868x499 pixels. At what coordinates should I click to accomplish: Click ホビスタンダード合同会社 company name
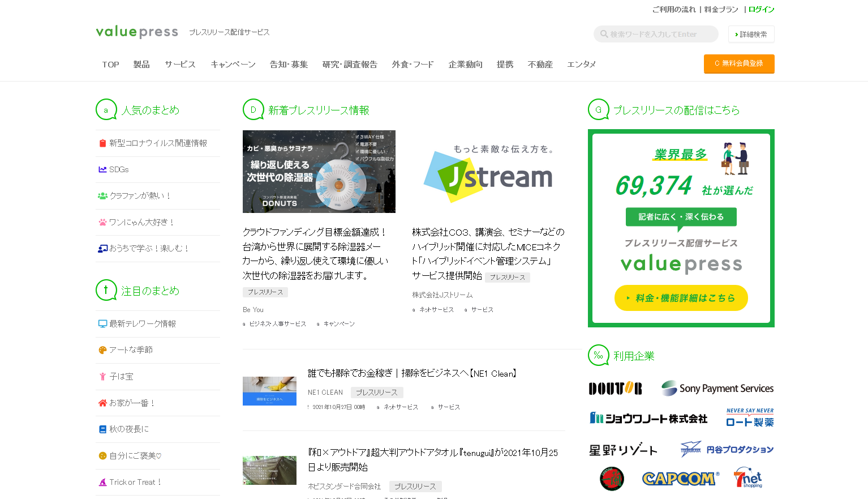(344, 487)
